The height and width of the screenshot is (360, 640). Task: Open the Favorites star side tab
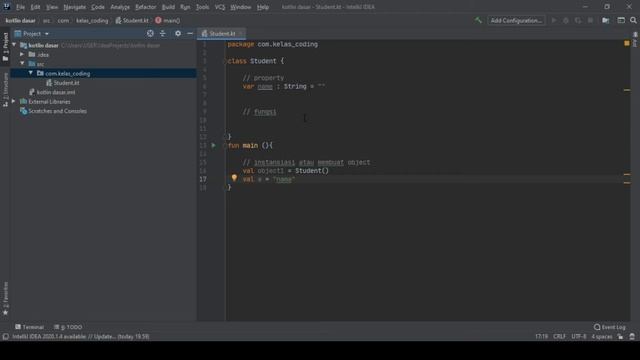[x=5, y=299]
